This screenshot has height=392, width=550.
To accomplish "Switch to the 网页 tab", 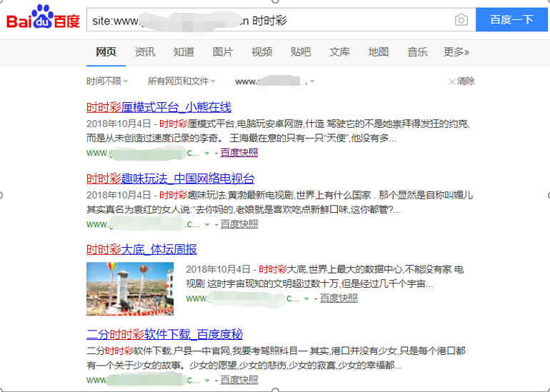I will pos(106,52).
